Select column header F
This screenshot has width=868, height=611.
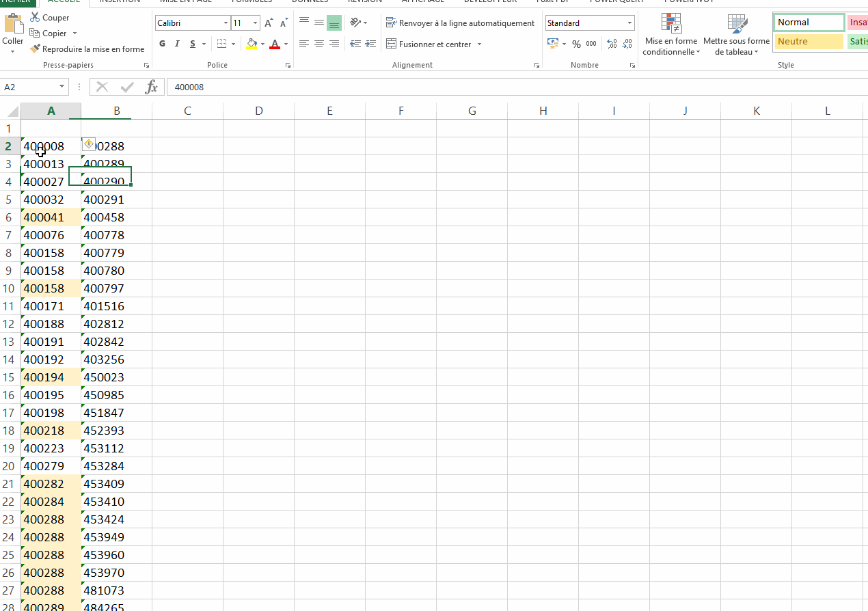coord(401,111)
